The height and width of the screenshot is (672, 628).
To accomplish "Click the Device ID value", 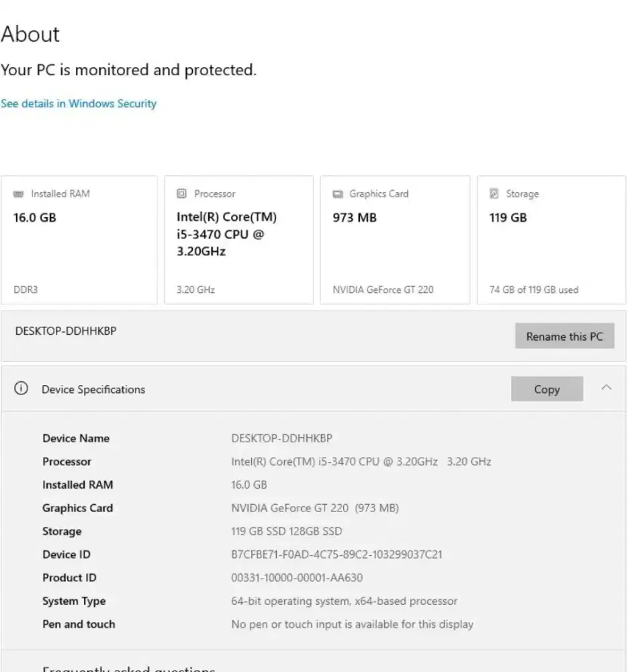I will tap(337, 554).
